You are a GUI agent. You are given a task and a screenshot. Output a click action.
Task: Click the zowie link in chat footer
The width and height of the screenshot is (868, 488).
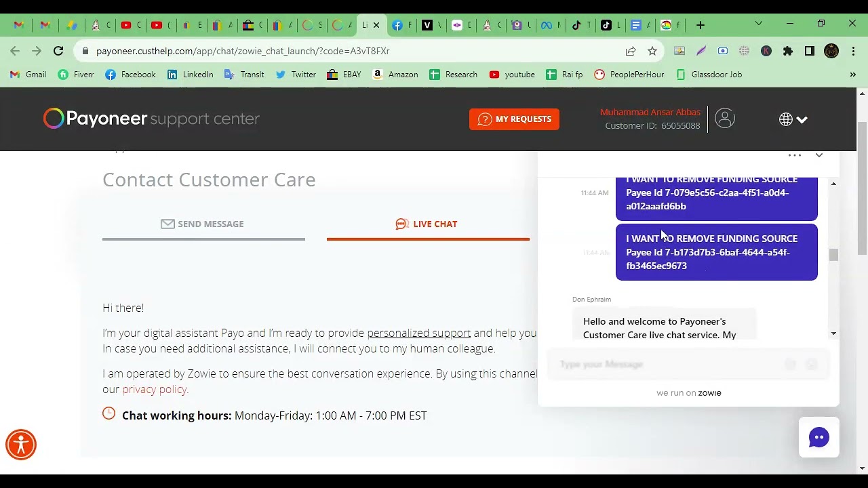coord(709,393)
